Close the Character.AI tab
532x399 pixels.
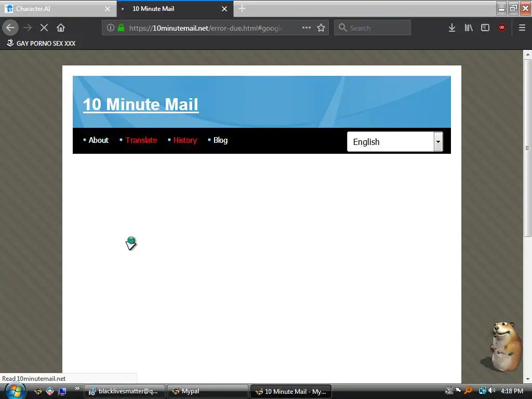click(108, 9)
